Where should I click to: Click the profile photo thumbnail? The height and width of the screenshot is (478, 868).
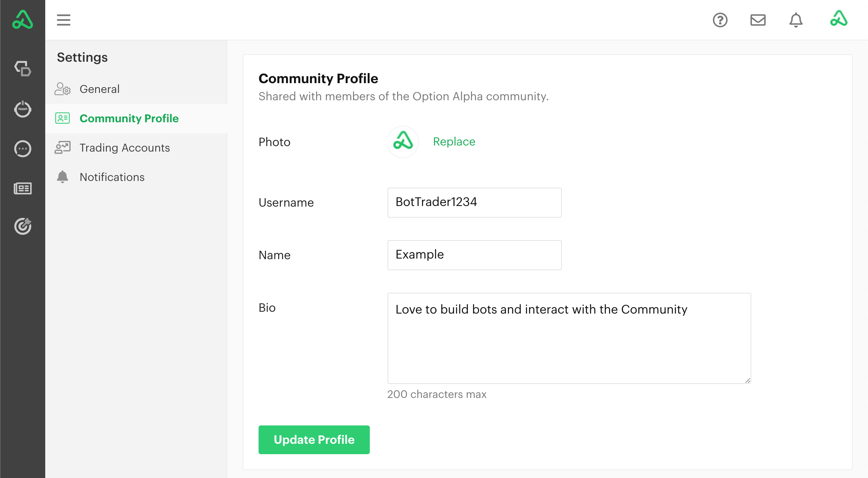pos(403,142)
